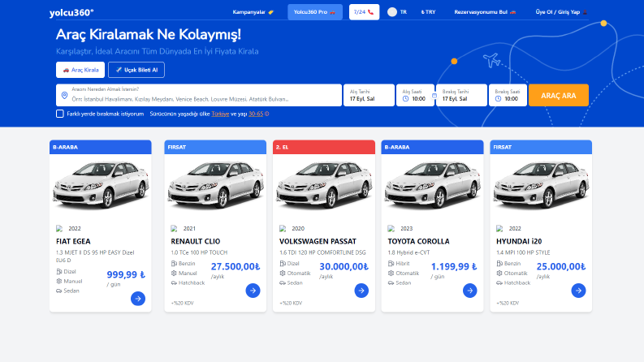The image size is (644, 362).
Task: Click the 30.000,00₺ price
Action: (344, 266)
